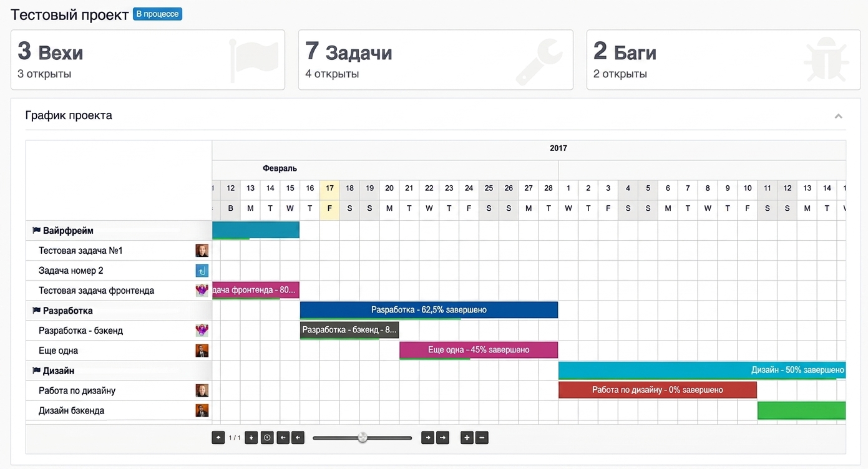Click the "4 открыты" text under Задачи
Image resolution: width=868 pixels, height=469 pixels.
pyautogui.click(x=332, y=74)
